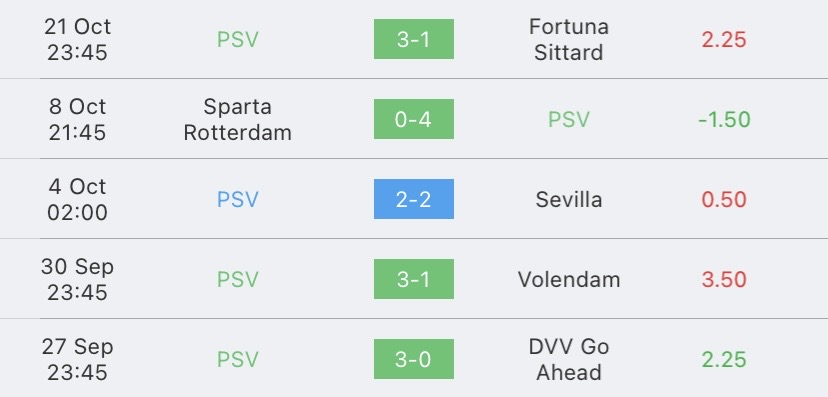Open the Volendam team link
Screen dimensions: 828x397
click(569, 279)
